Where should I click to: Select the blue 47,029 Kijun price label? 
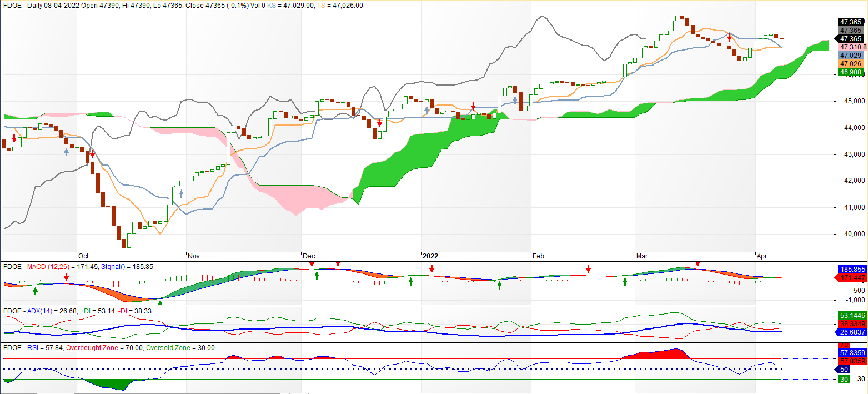tap(851, 56)
